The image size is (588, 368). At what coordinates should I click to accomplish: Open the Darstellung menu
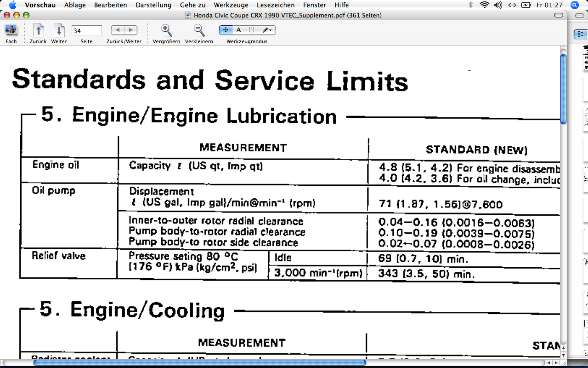coord(153,5)
